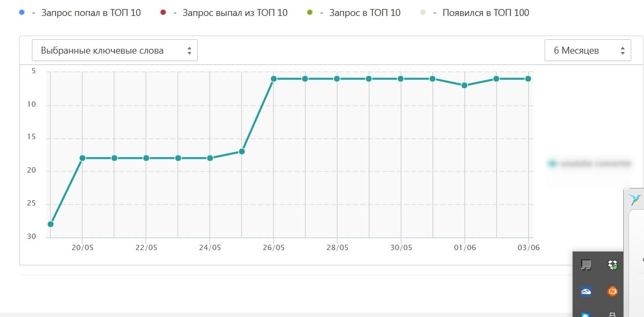
Task: Click the data point above 30/05
Action: pyautogui.click(x=401, y=79)
